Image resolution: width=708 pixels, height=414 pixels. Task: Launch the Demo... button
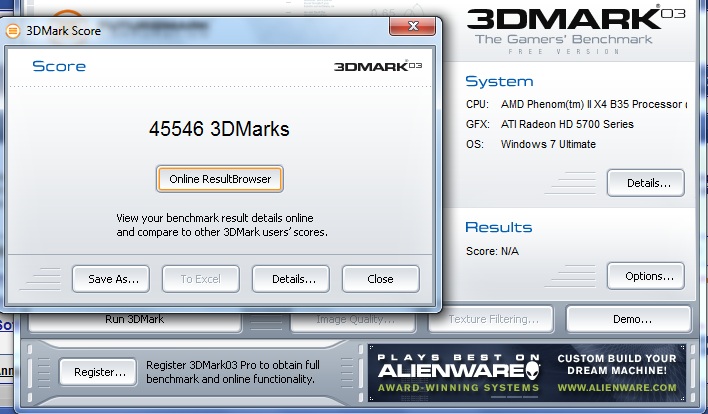(x=628, y=320)
